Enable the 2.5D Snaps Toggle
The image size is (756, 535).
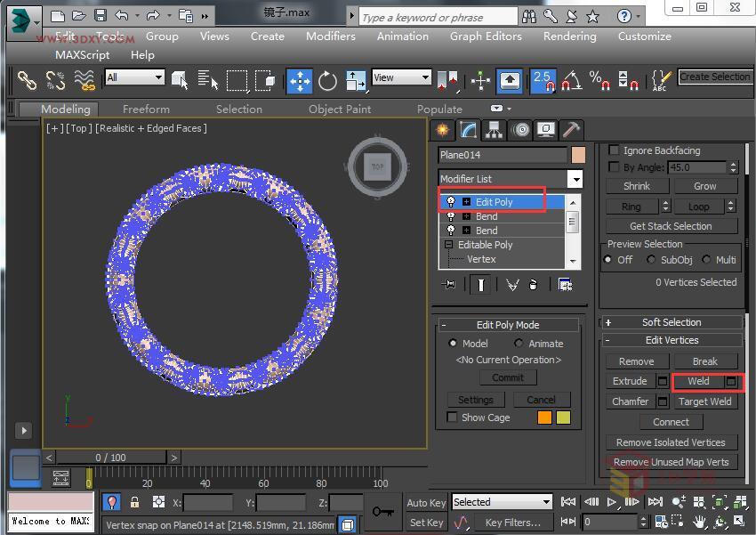[x=543, y=81]
